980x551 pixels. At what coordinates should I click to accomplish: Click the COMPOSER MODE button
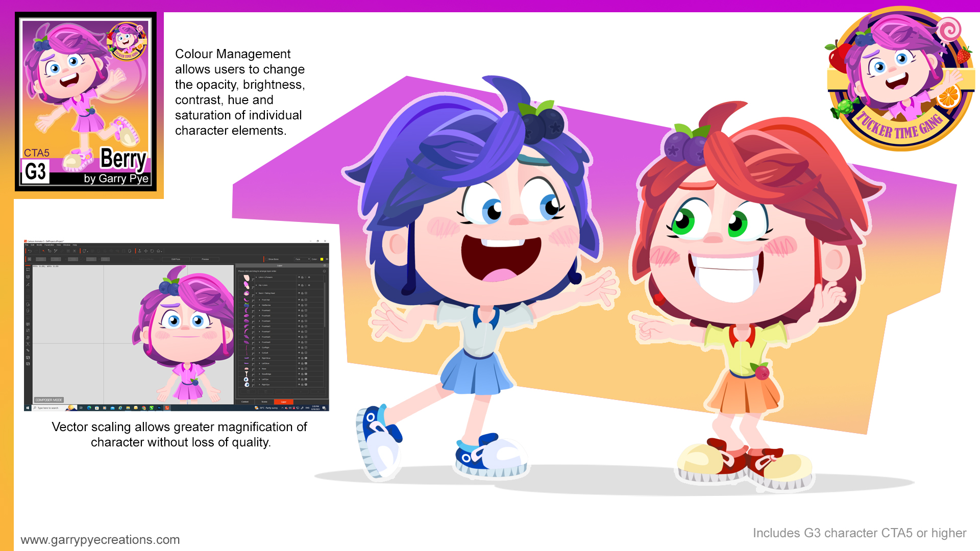(x=49, y=400)
